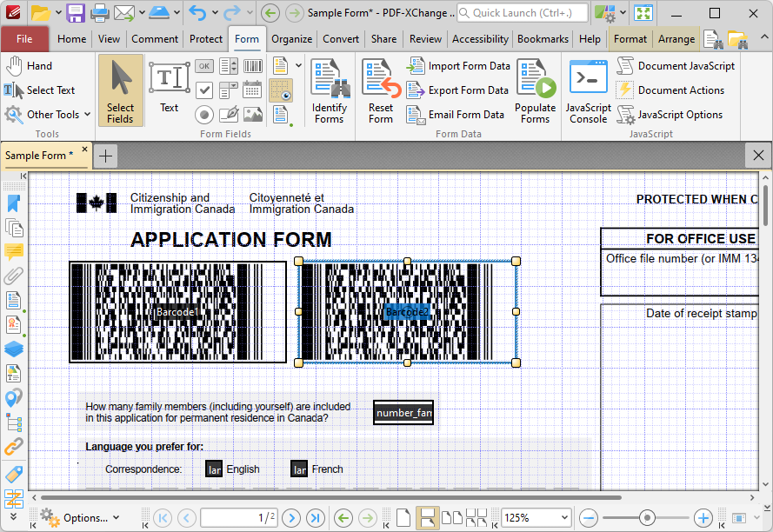Open the zoom level dropdown showing 125%
This screenshot has height=532, width=773.
click(564, 517)
